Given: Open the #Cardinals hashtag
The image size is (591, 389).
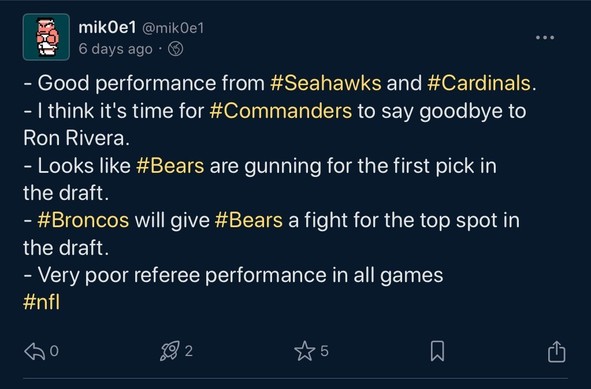Looking at the screenshot, I should (x=479, y=83).
